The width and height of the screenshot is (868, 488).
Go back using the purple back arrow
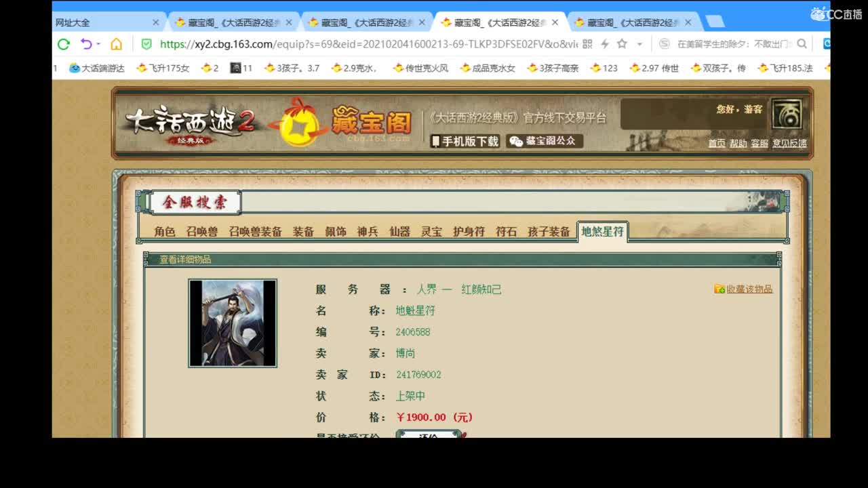coord(86,44)
